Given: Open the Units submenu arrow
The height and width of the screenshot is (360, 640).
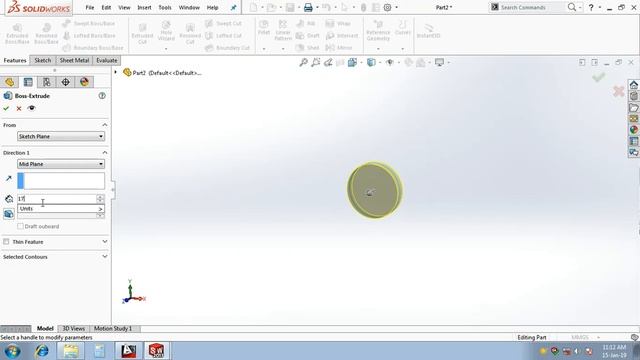Looking at the screenshot, I should 100,209.
